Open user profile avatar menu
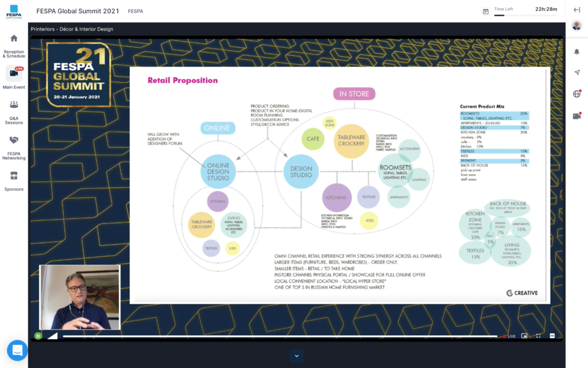588x368 pixels. (x=577, y=26)
